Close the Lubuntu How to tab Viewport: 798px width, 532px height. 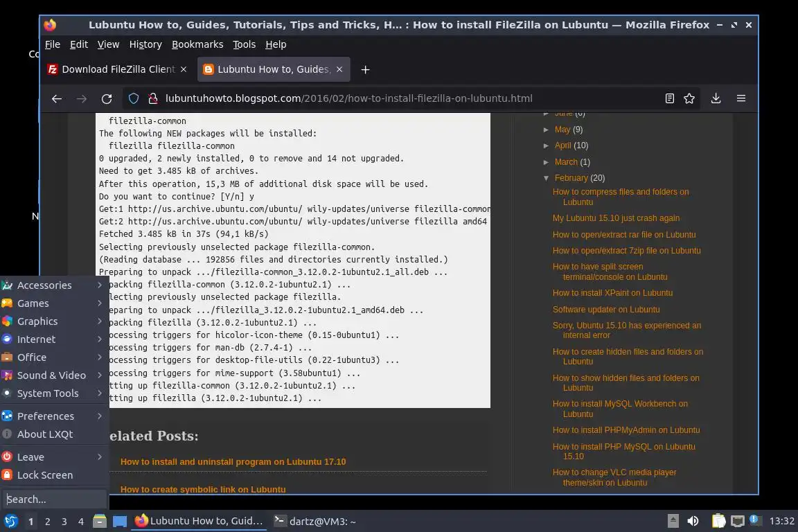(339, 69)
